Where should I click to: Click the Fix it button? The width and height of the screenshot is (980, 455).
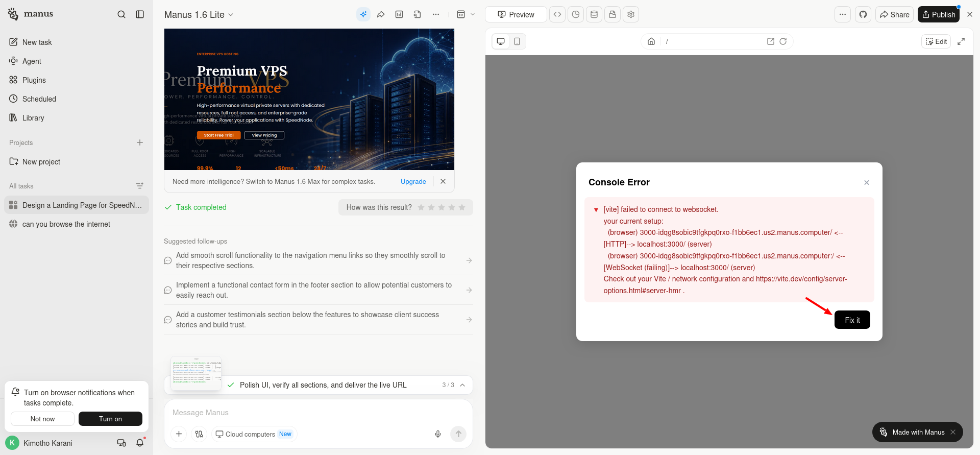pyautogui.click(x=852, y=320)
